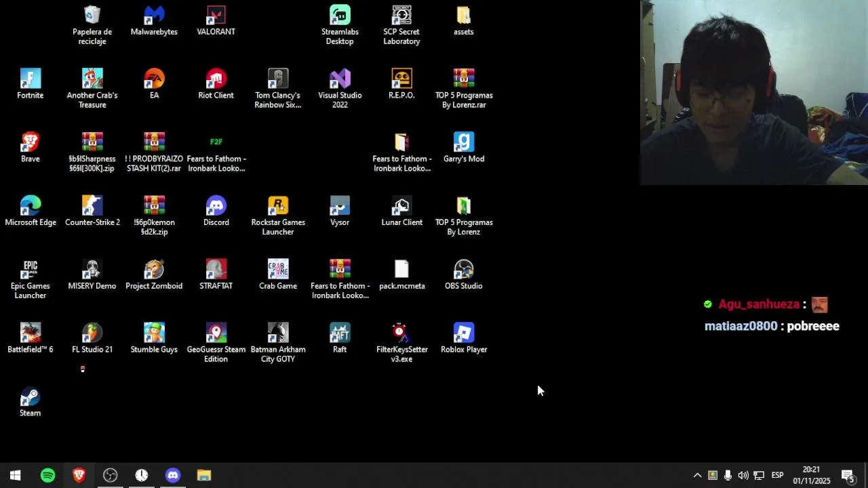Screen dimensions: 868x488
Task: Change the ESP input language
Action: [x=778, y=476]
